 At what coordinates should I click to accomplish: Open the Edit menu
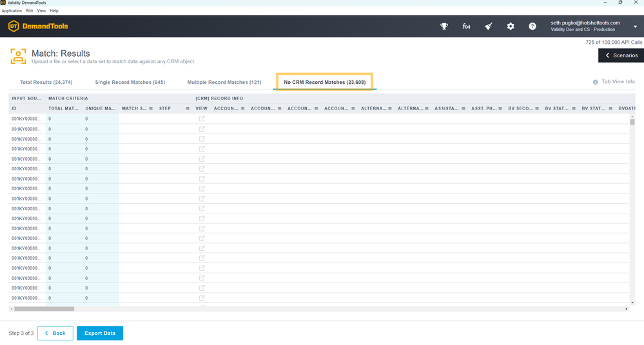coord(30,11)
